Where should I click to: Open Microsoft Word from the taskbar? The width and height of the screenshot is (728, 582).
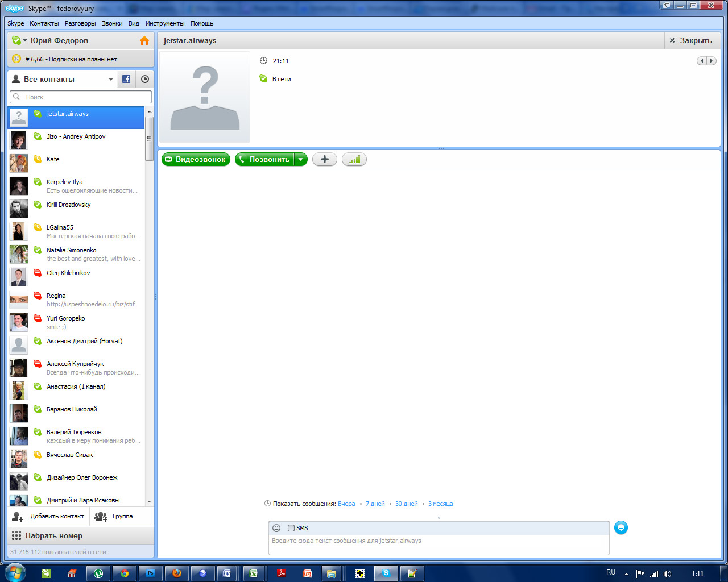tap(227, 573)
